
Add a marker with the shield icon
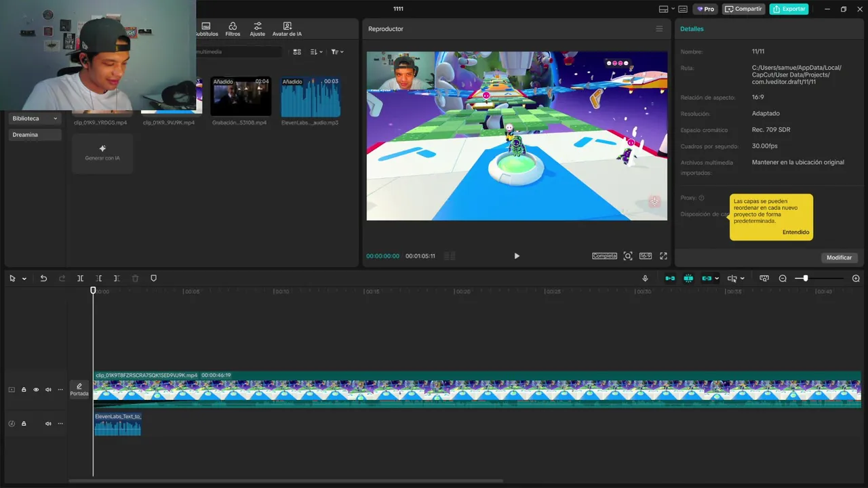click(x=153, y=279)
